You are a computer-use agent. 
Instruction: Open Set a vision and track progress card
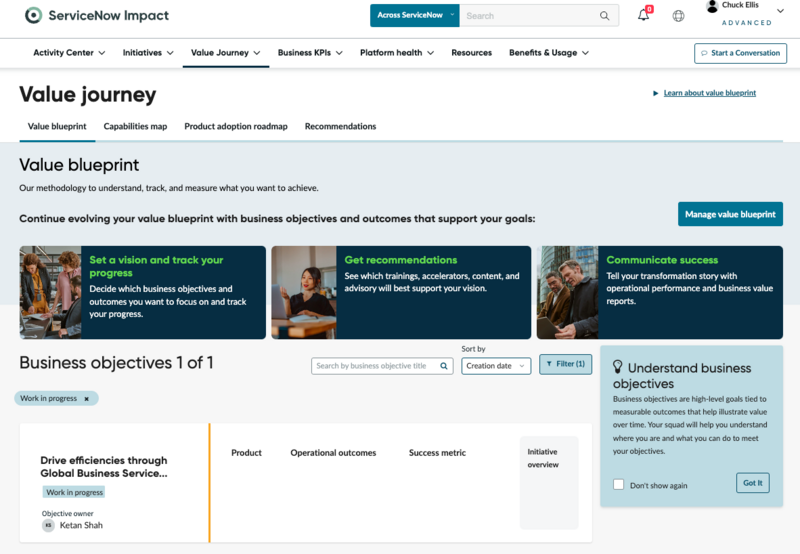(142, 292)
